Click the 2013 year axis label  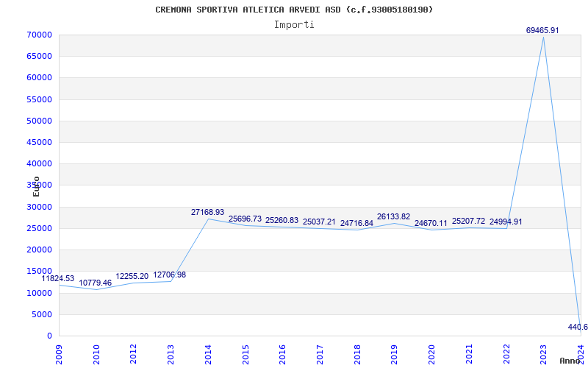(171, 354)
